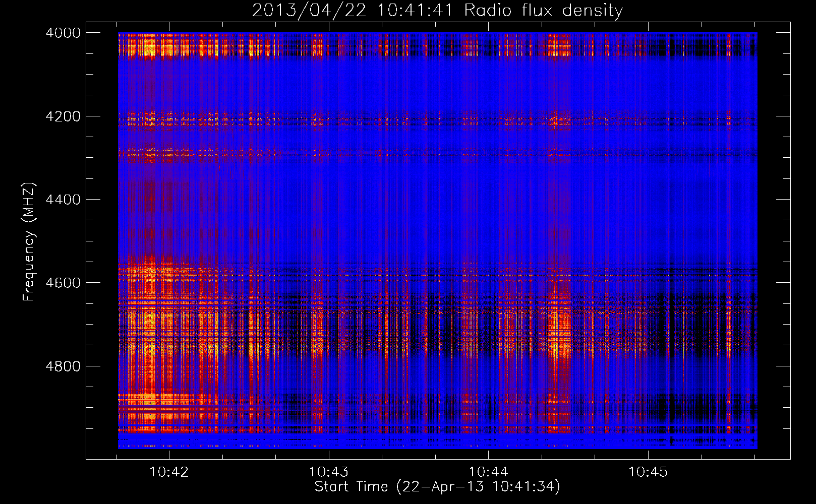Click the 10:43 time axis label
The width and height of the screenshot is (816, 504).
point(329,472)
